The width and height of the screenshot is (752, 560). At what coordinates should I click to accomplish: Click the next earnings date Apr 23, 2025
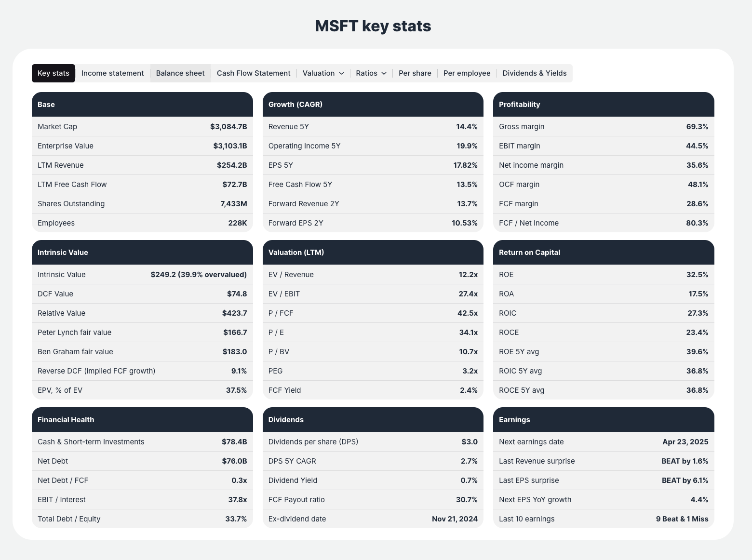[685, 441]
